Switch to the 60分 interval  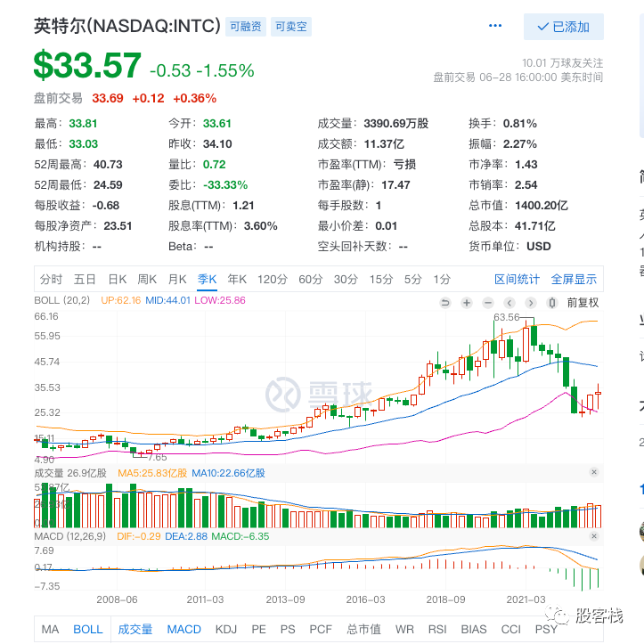(311, 280)
